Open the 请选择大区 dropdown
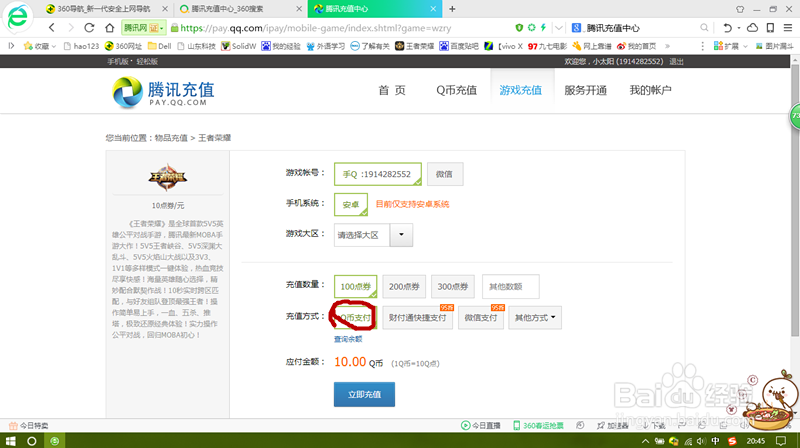 coord(373,235)
